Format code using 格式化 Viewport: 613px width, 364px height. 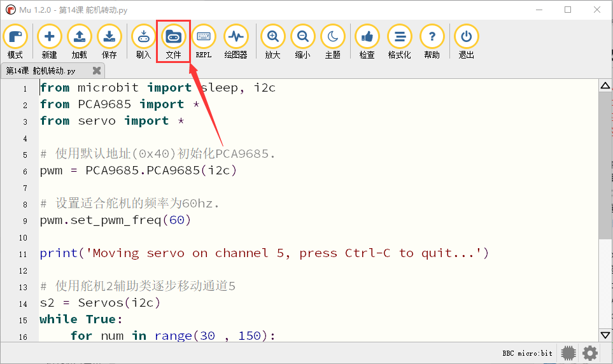click(399, 41)
